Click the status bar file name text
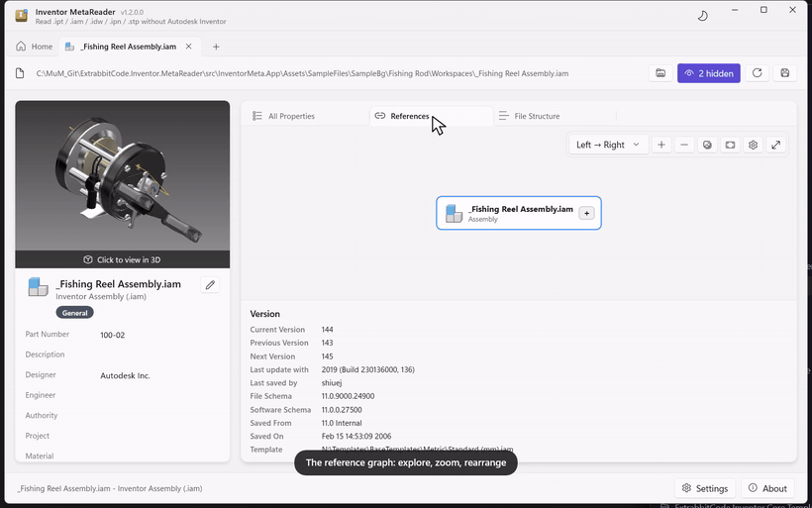Image resolution: width=812 pixels, height=508 pixels. coord(110,488)
